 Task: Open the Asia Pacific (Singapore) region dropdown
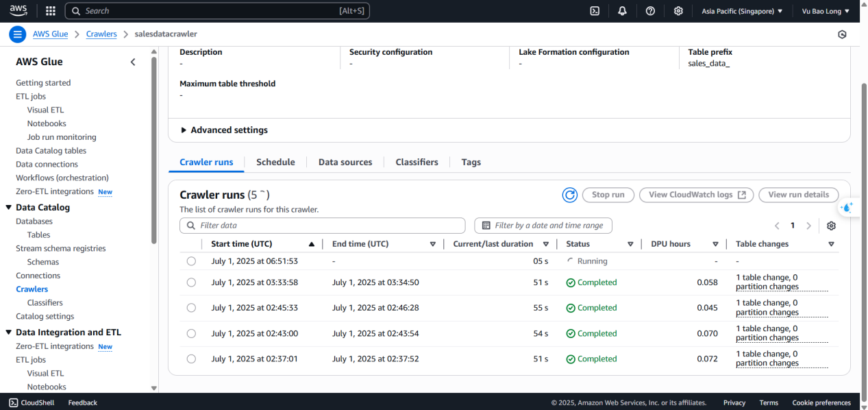click(742, 11)
